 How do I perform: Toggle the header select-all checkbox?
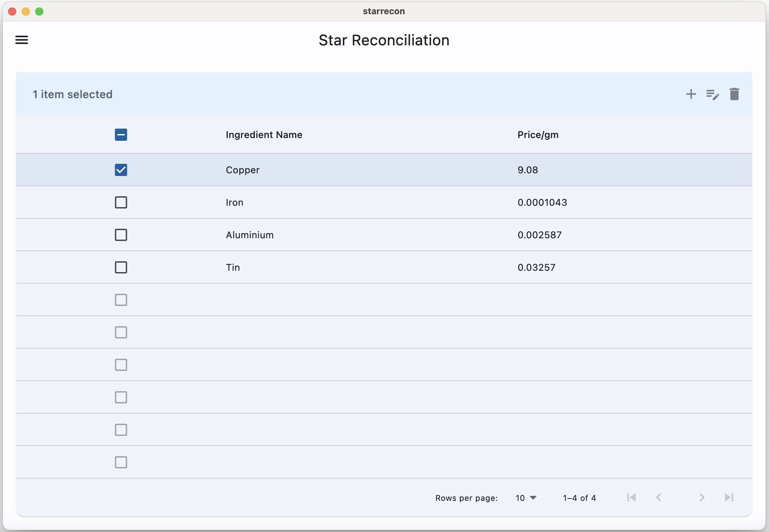point(121,135)
